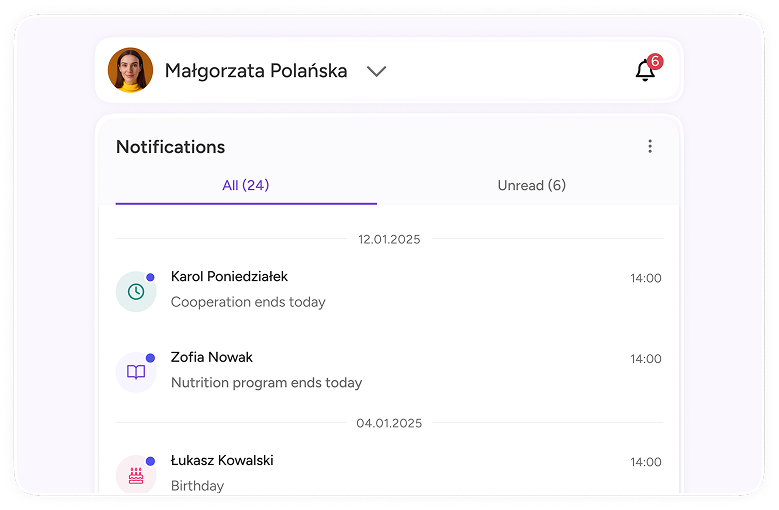
Task: Click the book icon for Zofia Nowak
Action: (x=136, y=372)
